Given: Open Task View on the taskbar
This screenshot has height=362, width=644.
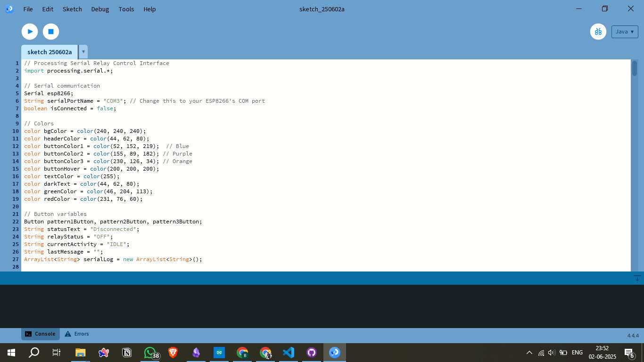Looking at the screenshot, I should (x=57, y=353).
